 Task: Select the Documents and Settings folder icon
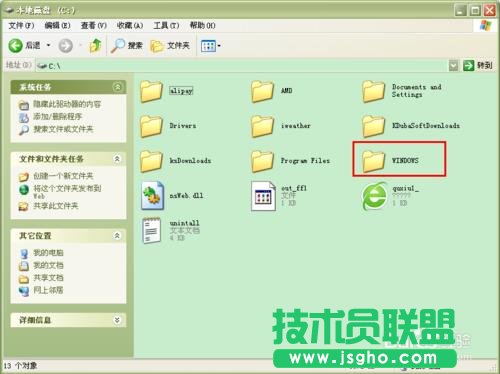pyautogui.click(x=374, y=91)
